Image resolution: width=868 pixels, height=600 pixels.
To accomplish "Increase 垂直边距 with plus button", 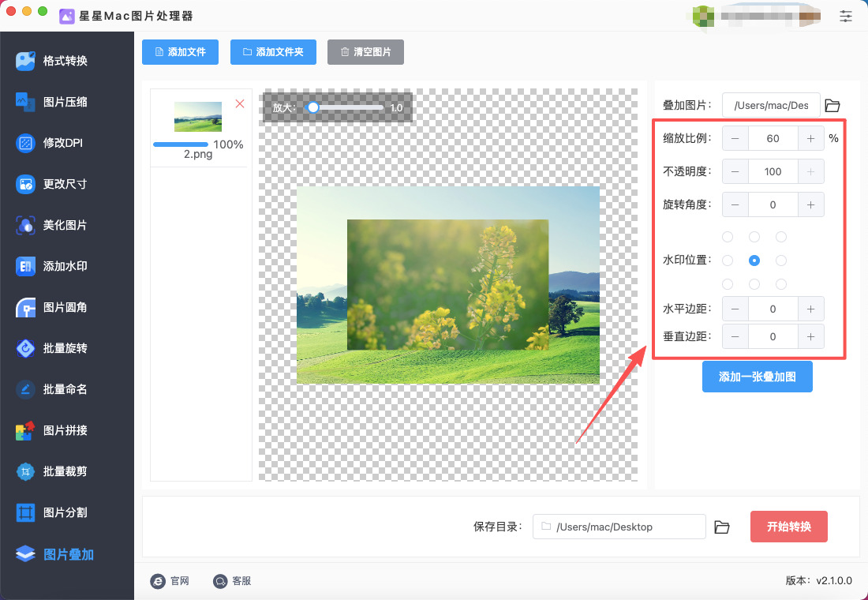I will [811, 337].
